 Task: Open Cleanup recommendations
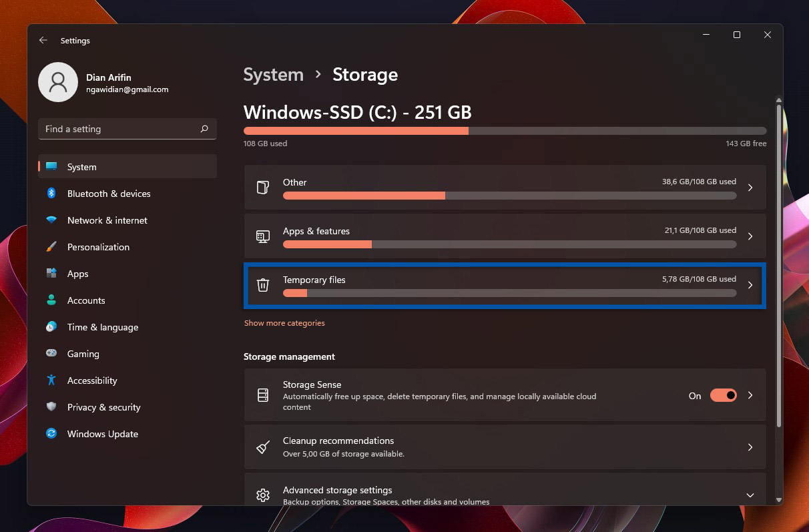coord(505,447)
